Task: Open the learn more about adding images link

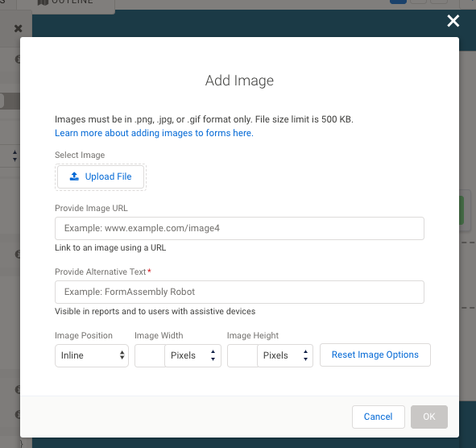Action: tap(154, 133)
